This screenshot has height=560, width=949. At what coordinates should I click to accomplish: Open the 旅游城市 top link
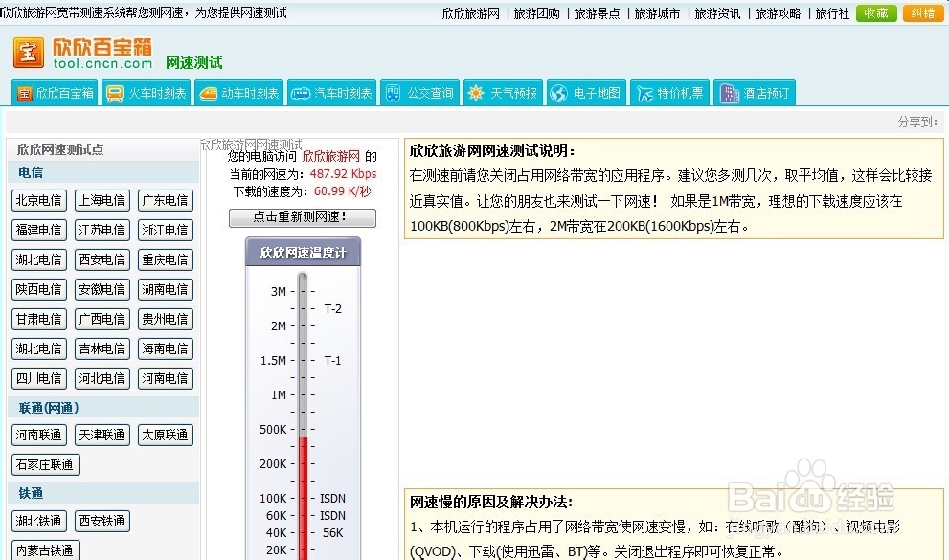[657, 13]
